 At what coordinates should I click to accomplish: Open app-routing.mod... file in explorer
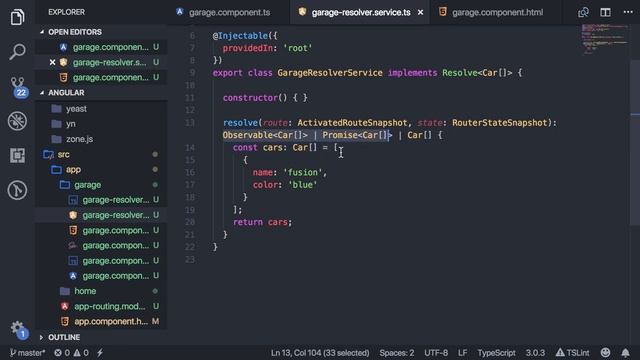[x=109, y=306]
